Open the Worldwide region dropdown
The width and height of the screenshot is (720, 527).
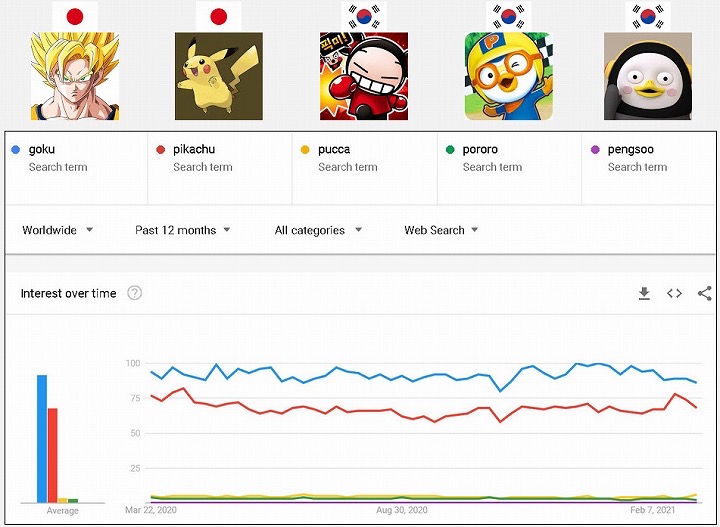coord(58,230)
